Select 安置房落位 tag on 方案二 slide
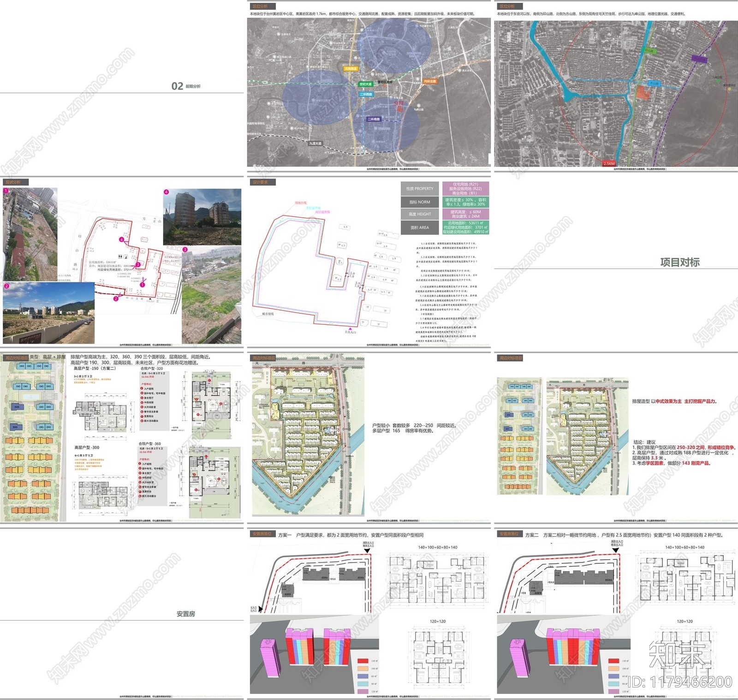The height and width of the screenshot is (700, 738). coord(509,534)
